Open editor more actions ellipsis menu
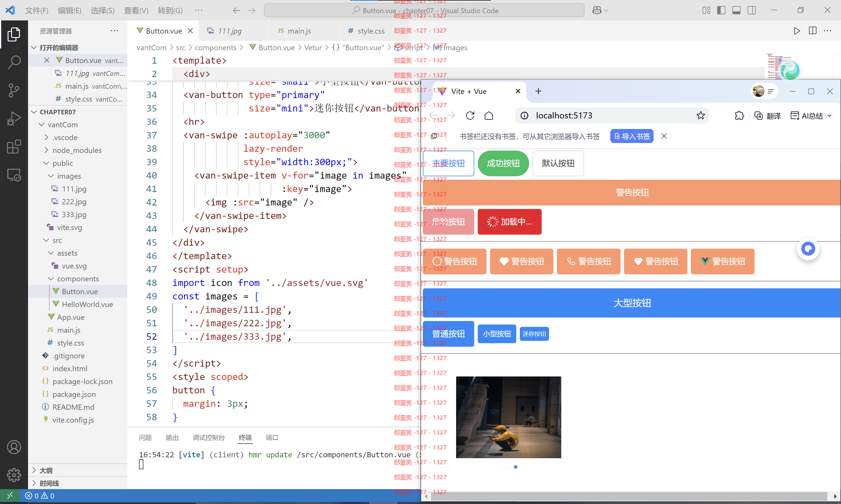Screen dimensions: 841x504 tap(828, 31)
